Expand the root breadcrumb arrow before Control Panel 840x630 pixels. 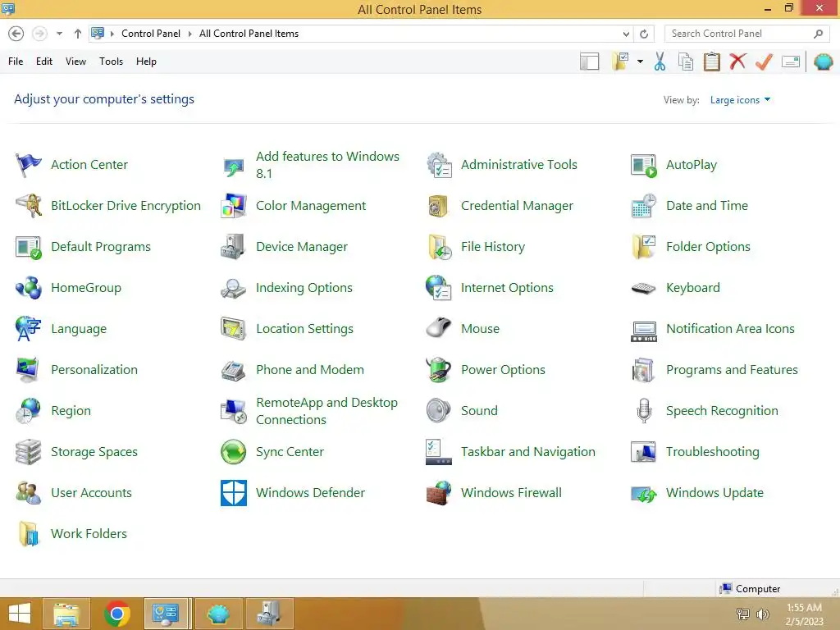point(112,34)
